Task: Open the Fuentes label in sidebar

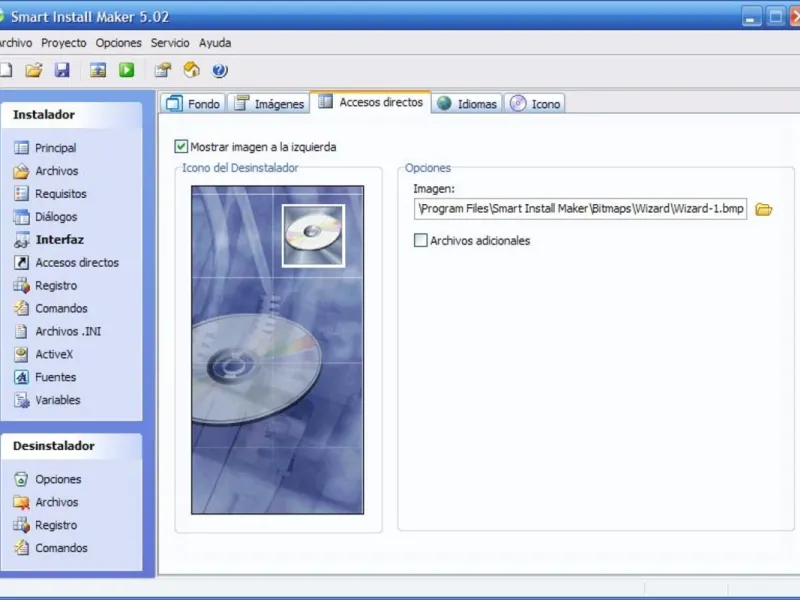Action: coord(56,377)
